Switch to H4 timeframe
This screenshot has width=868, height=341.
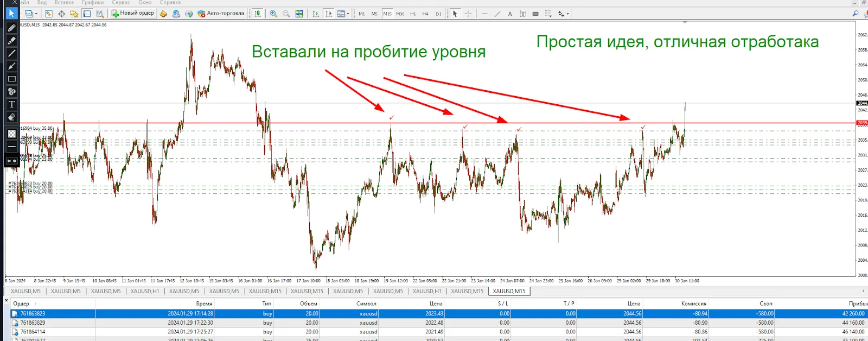click(x=425, y=14)
